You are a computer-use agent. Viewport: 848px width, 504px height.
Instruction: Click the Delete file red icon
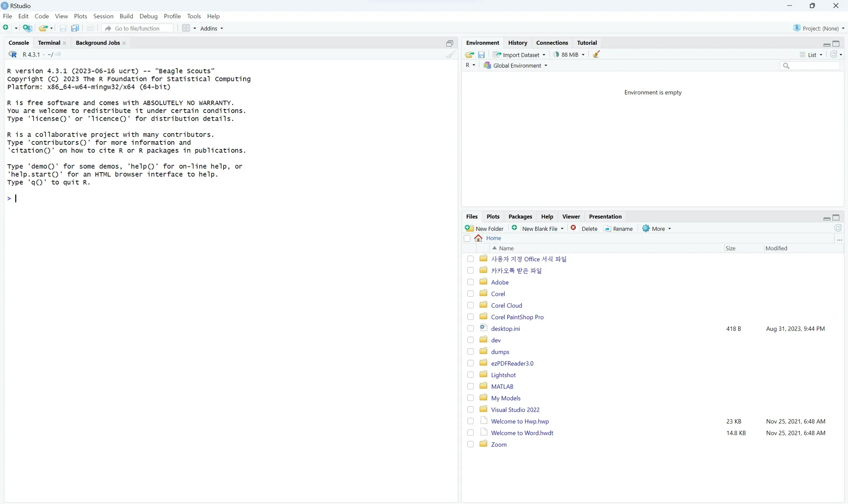click(x=573, y=228)
